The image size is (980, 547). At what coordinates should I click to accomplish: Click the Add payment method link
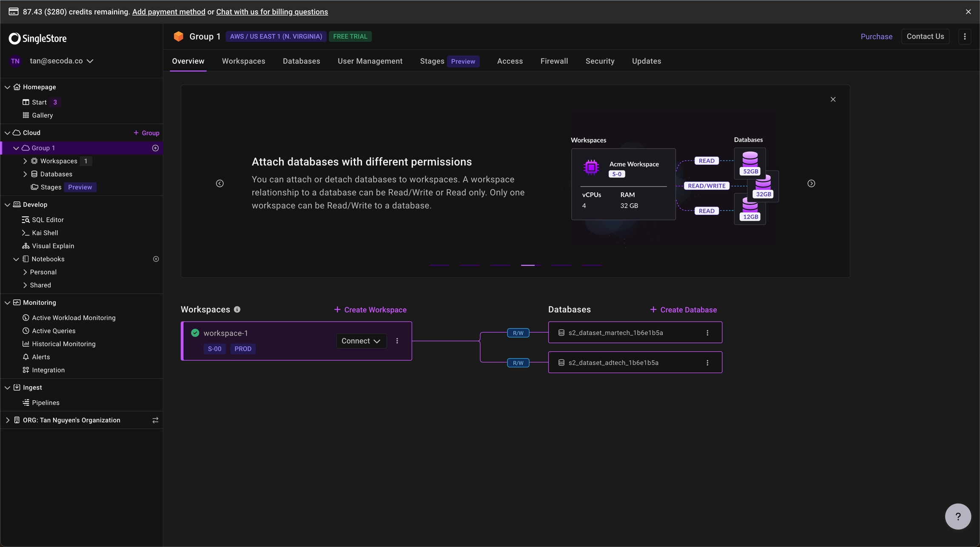click(168, 12)
